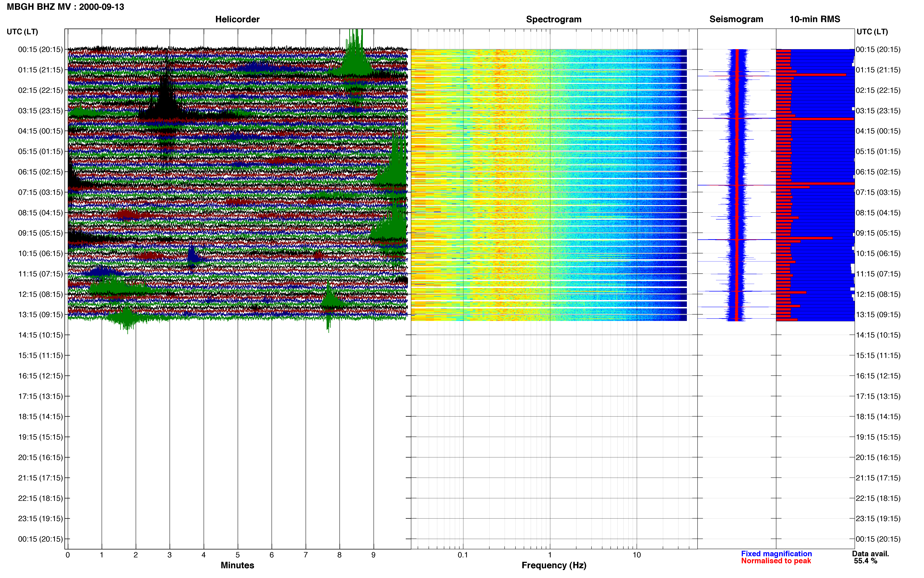Click the 'Helicorder' panel heading
This screenshot has width=924, height=578.
click(x=237, y=19)
